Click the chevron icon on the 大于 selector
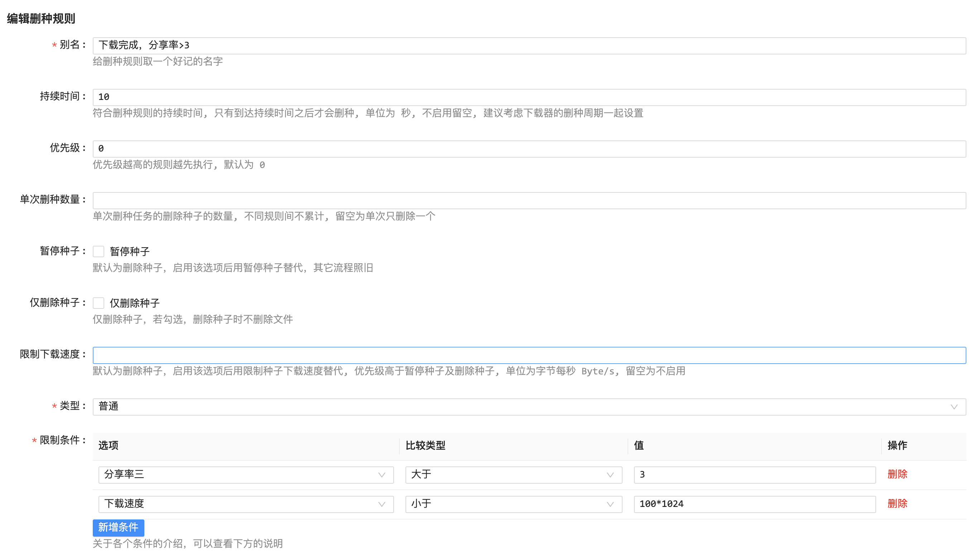This screenshot has width=980, height=551. [610, 475]
